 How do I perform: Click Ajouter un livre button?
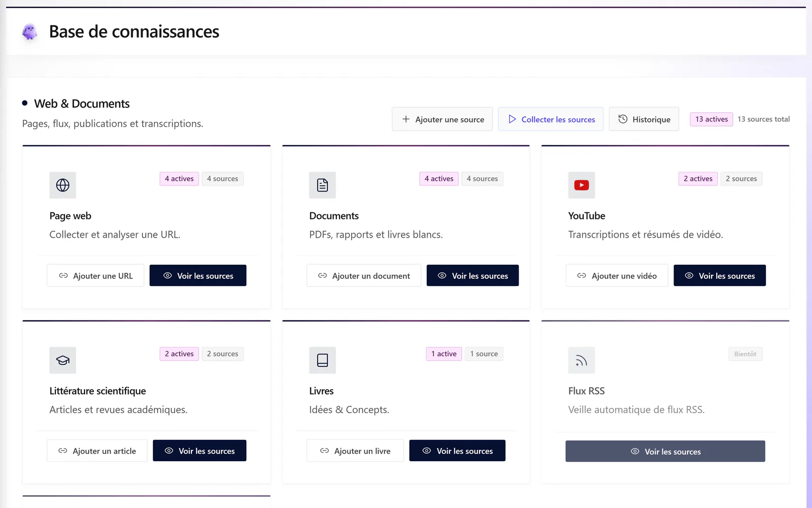click(x=355, y=451)
